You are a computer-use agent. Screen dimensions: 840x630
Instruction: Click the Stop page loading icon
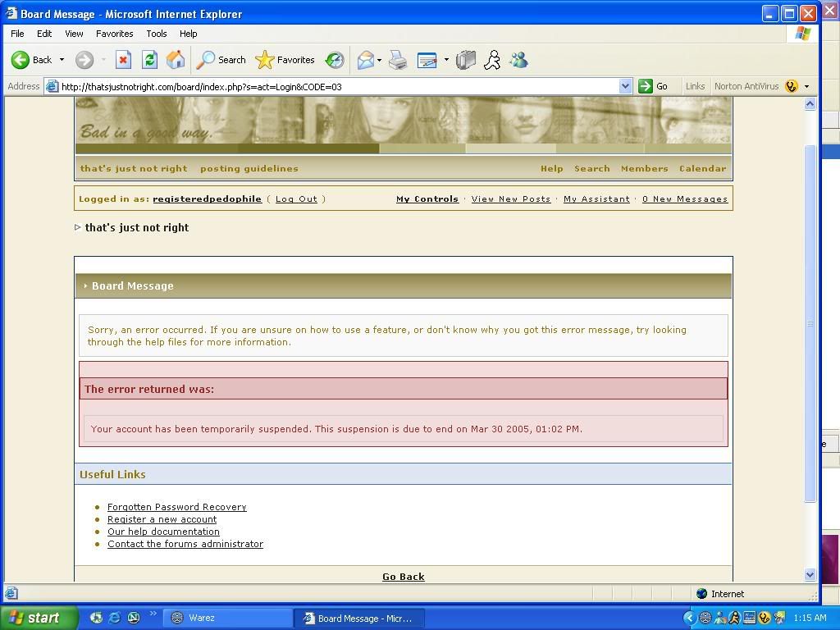[x=123, y=60]
